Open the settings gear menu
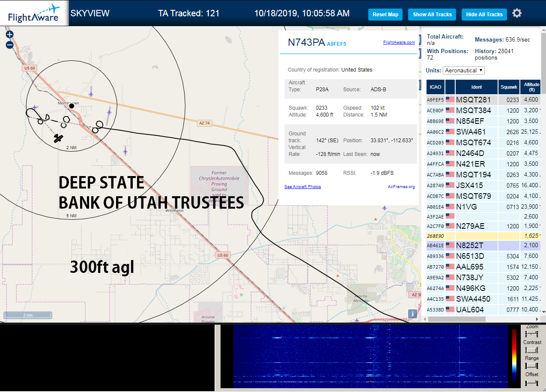Screen dimensions: 546x392 pyautogui.click(x=517, y=13)
